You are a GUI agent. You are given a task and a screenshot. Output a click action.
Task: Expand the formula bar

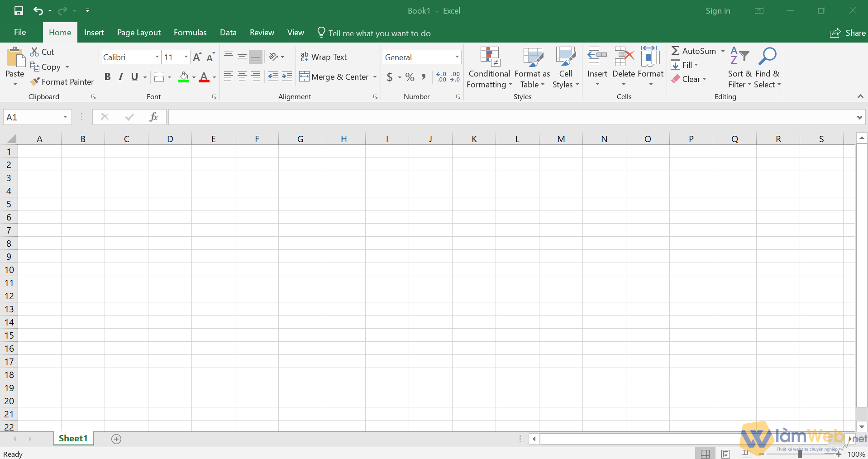pos(859,118)
